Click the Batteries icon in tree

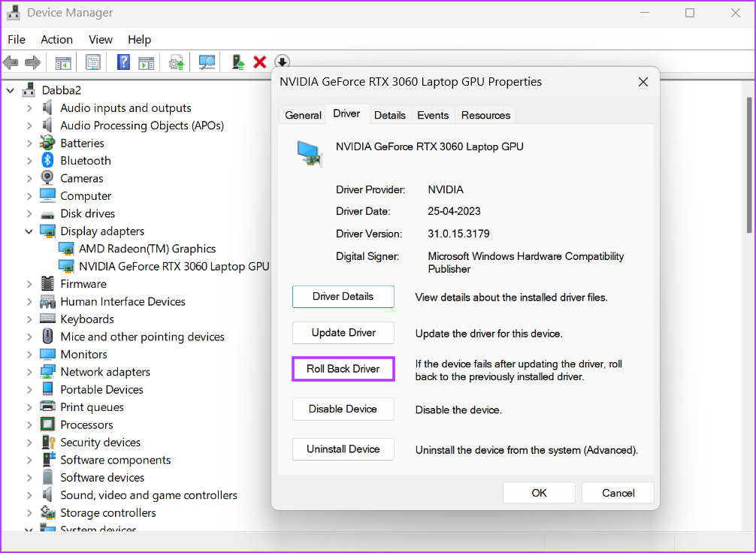pyautogui.click(x=47, y=143)
